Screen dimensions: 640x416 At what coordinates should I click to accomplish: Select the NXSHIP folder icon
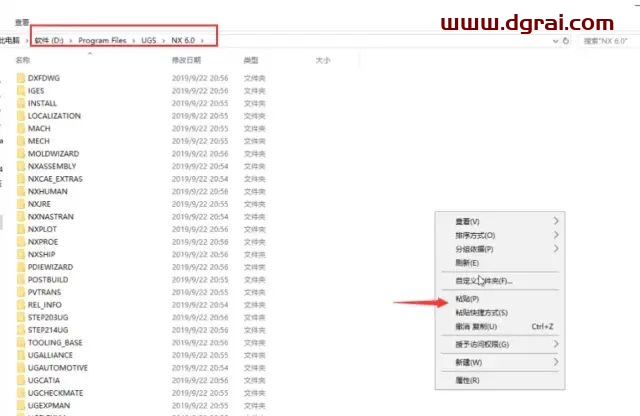(21, 254)
